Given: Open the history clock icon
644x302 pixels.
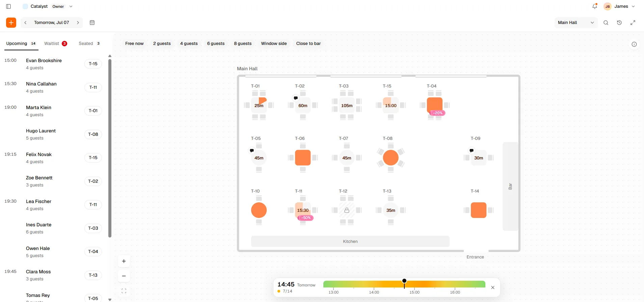Looking at the screenshot, I should tap(619, 23).
